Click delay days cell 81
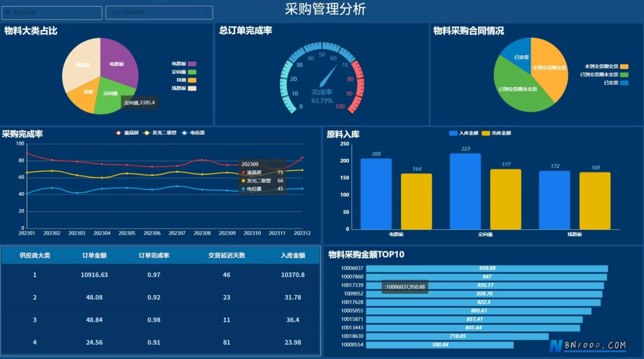 (x=227, y=342)
